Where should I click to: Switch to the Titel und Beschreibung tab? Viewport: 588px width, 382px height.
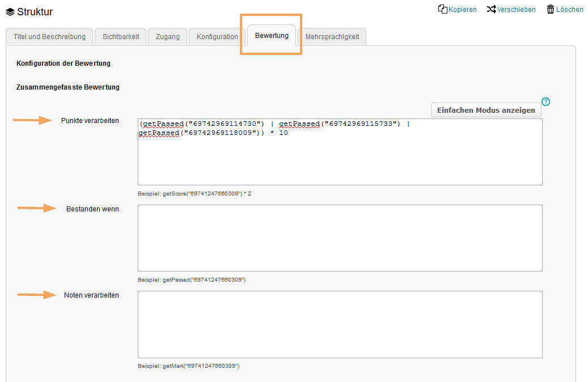[49, 37]
